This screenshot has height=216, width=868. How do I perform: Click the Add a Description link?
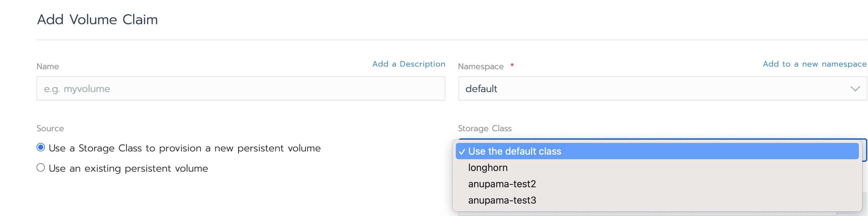click(408, 64)
